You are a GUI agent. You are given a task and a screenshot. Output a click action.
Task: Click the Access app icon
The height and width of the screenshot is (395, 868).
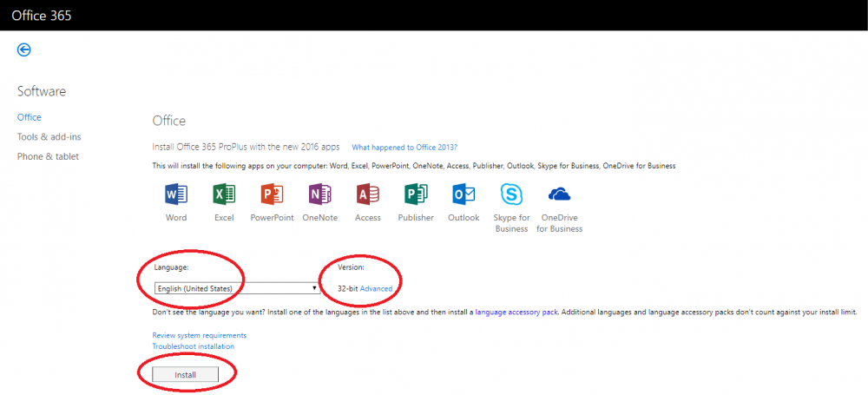click(x=368, y=194)
